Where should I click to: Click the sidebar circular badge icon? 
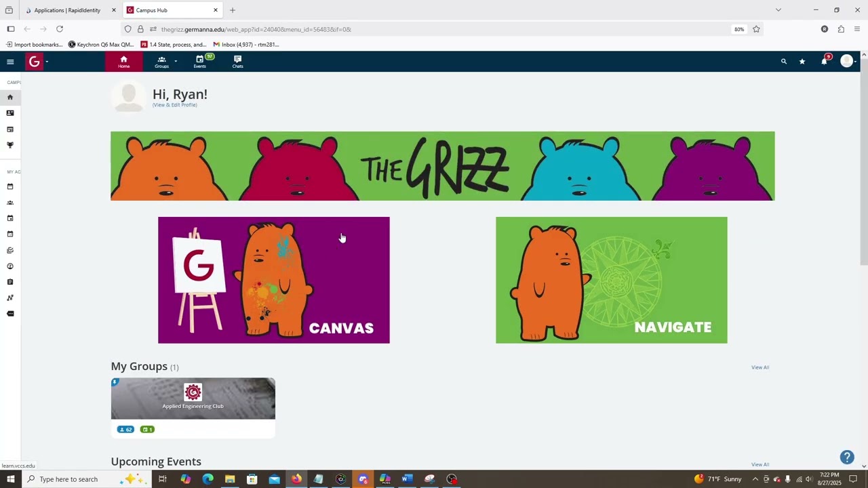point(10,266)
